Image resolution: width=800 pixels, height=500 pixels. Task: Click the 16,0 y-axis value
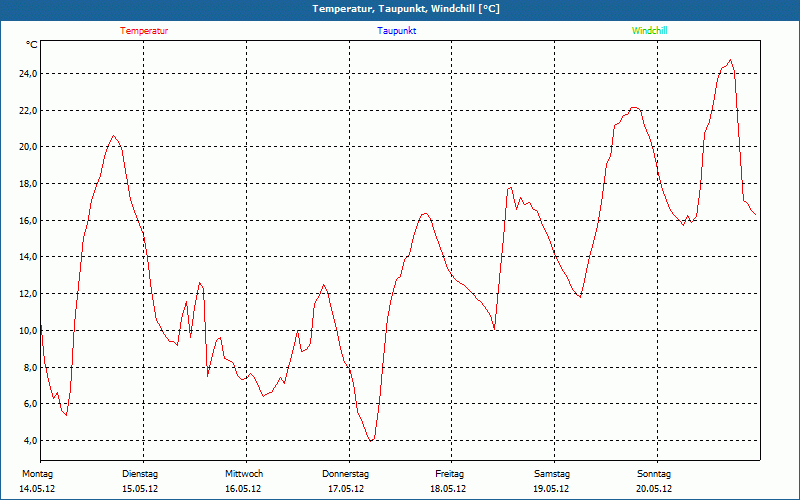coord(28,220)
